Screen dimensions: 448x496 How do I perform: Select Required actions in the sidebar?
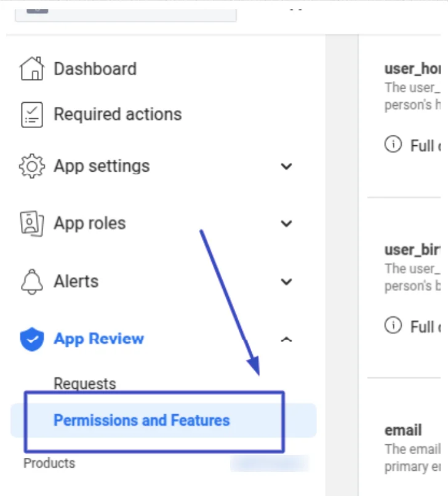coord(118,114)
